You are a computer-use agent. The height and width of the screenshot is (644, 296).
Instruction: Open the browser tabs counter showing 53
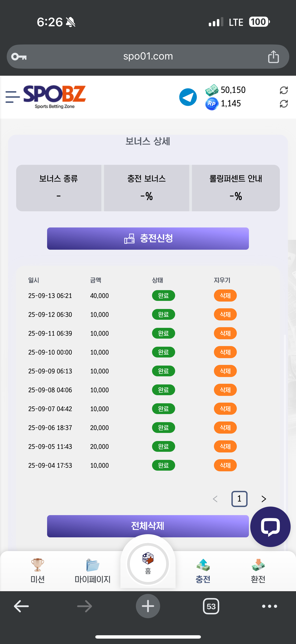tap(211, 606)
